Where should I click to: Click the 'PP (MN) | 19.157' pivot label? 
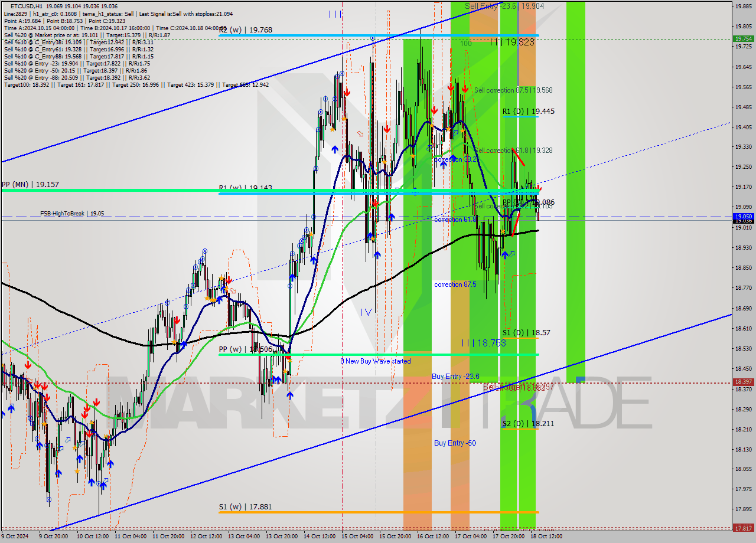click(x=30, y=184)
